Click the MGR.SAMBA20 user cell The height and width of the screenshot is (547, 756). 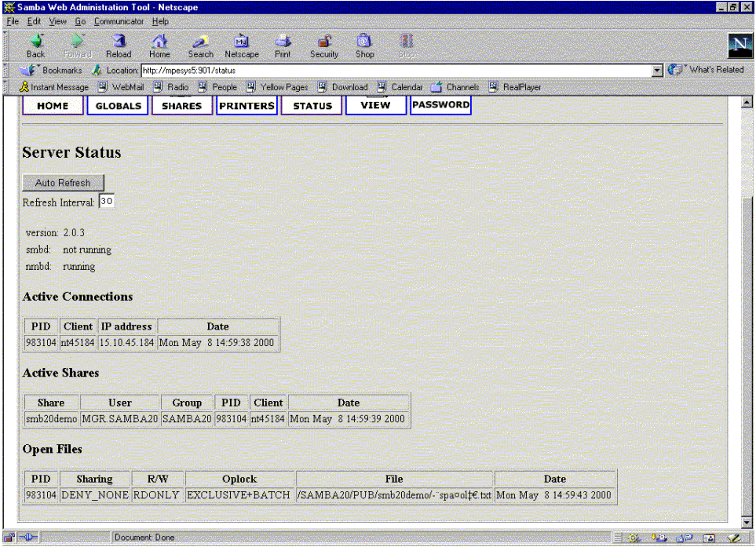pyautogui.click(x=120, y=419)
